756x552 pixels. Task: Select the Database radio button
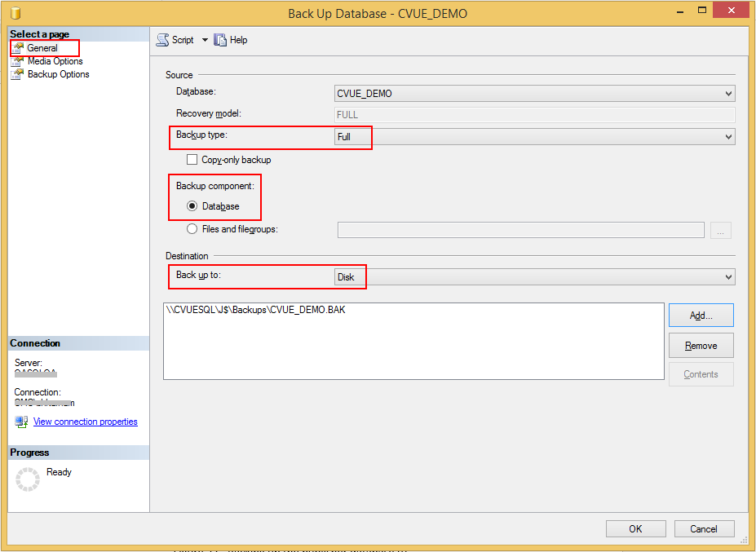coord(192,206)
